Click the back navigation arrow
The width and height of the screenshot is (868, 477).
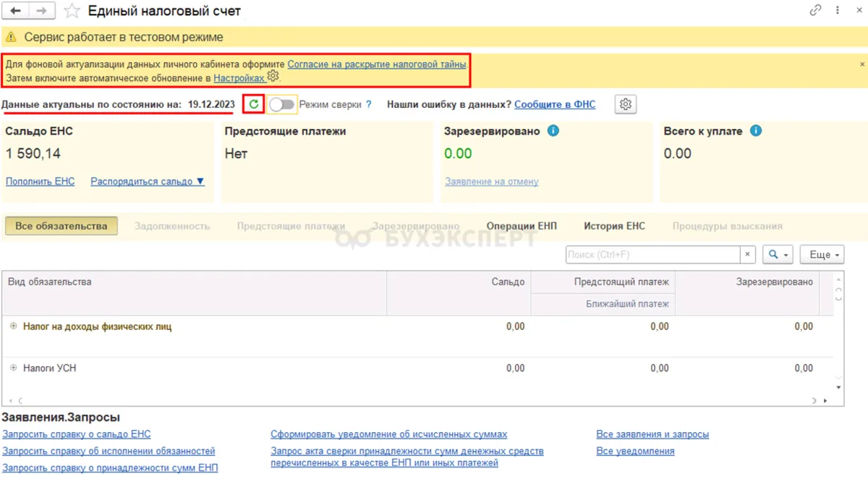[x=15, y=11]
